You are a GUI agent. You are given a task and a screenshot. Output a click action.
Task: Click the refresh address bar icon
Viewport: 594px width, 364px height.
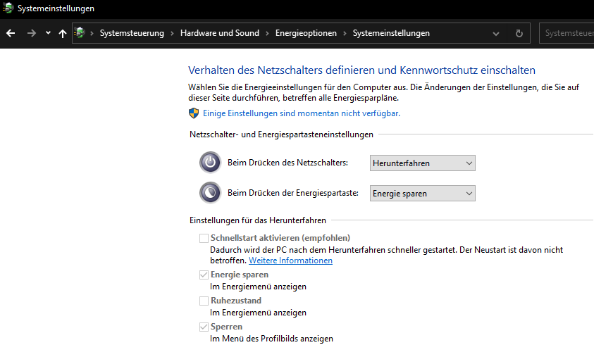[x=519, y=33]
